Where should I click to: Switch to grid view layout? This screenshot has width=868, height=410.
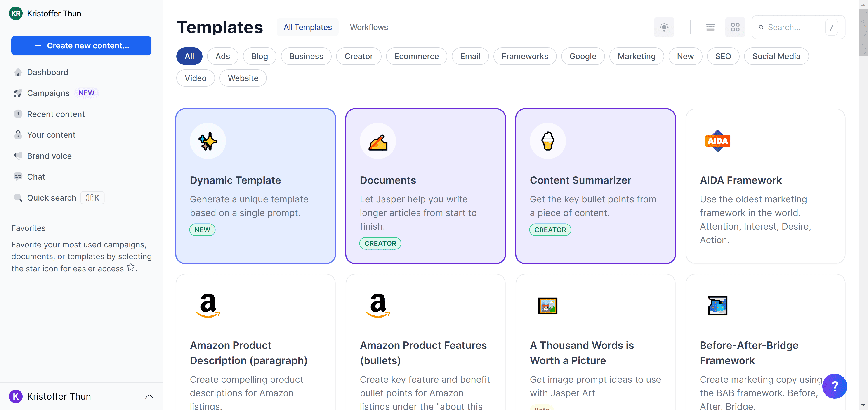(735, 27)
